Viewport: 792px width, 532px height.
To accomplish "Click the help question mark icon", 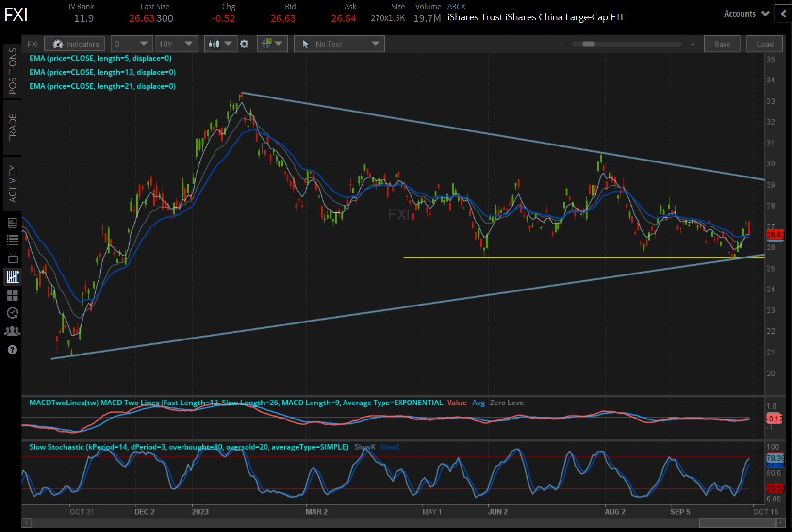I will click(13, 350).
